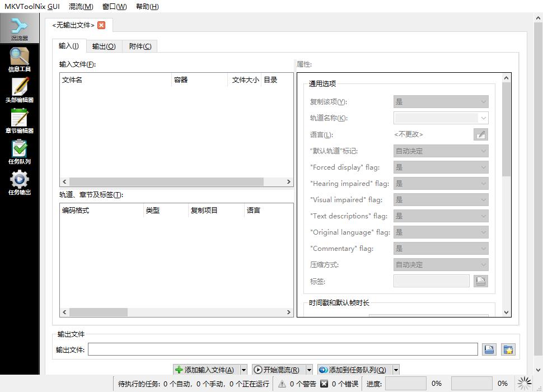Open the "Original language" flag dropdown
This screenshot has width=543, height=392.
[x=441, y=232]
